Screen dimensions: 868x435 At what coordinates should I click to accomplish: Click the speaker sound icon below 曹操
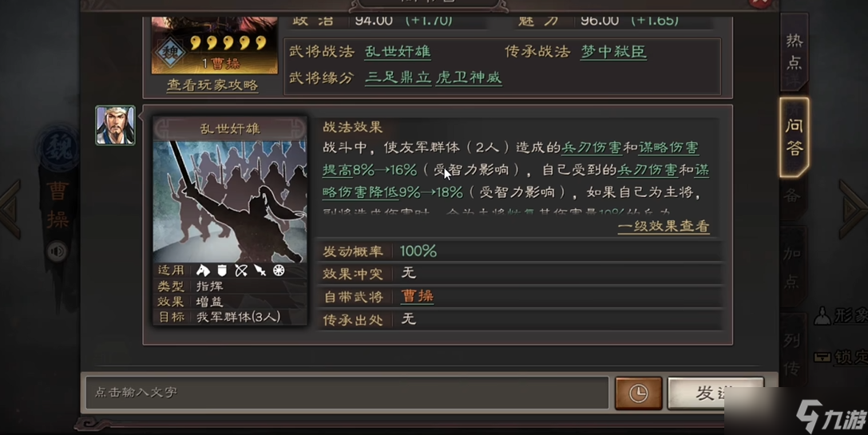point(57,251)
